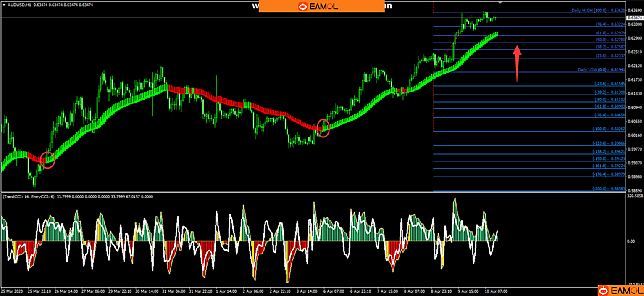Click the (-200.0) 0.58583 extension label
The height and width of the screenshot is (296, 644).
[609, 189]
